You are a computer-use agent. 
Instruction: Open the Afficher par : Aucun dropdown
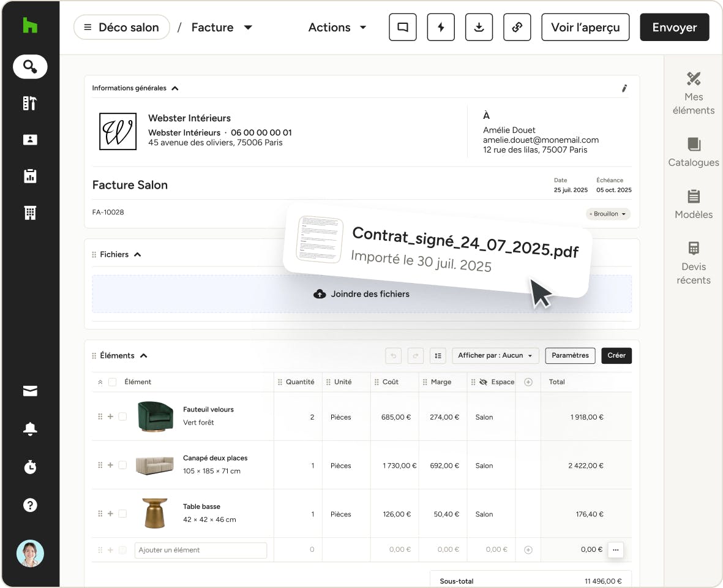pyautogui.click(x=495, y=356)
